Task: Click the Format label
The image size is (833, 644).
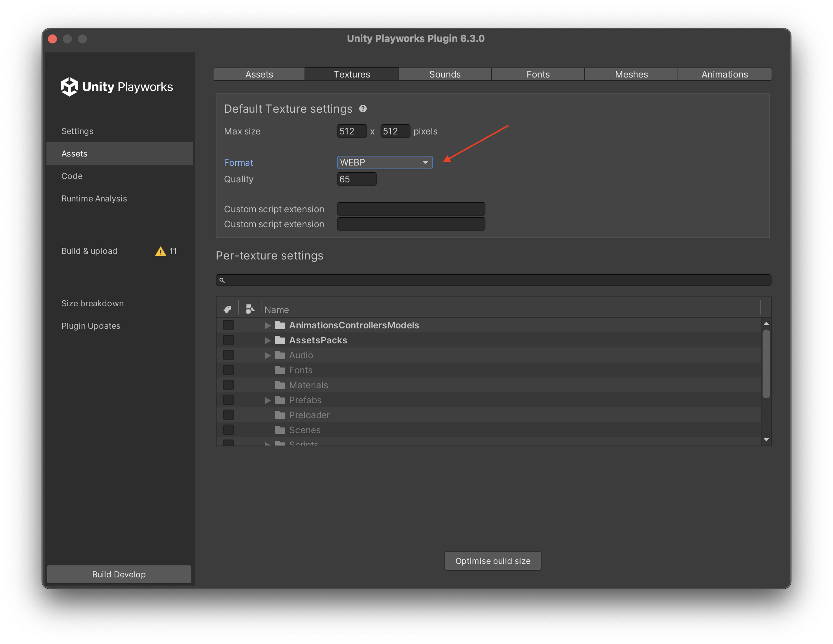Action: click(238, 163)
